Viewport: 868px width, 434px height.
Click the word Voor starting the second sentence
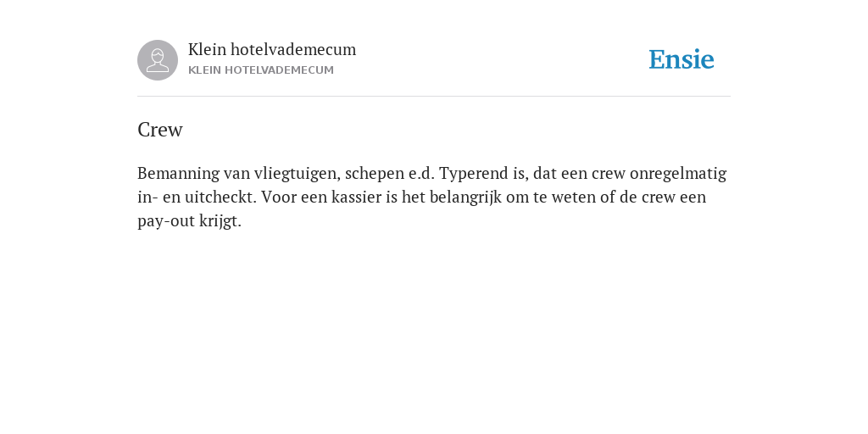(279, 197)
